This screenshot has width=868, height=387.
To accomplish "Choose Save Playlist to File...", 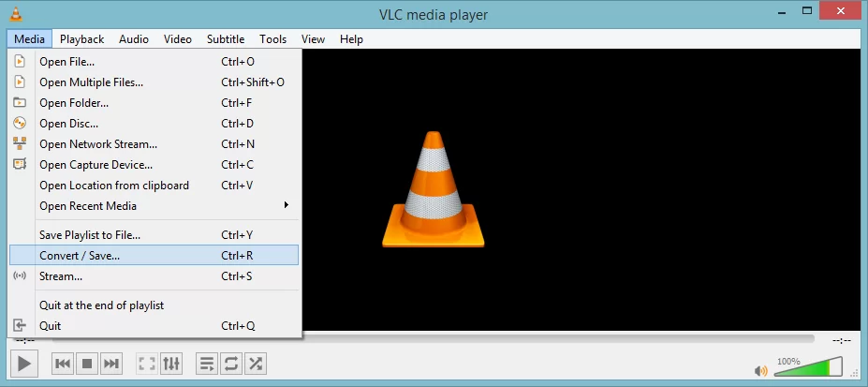I will [154, 235].
